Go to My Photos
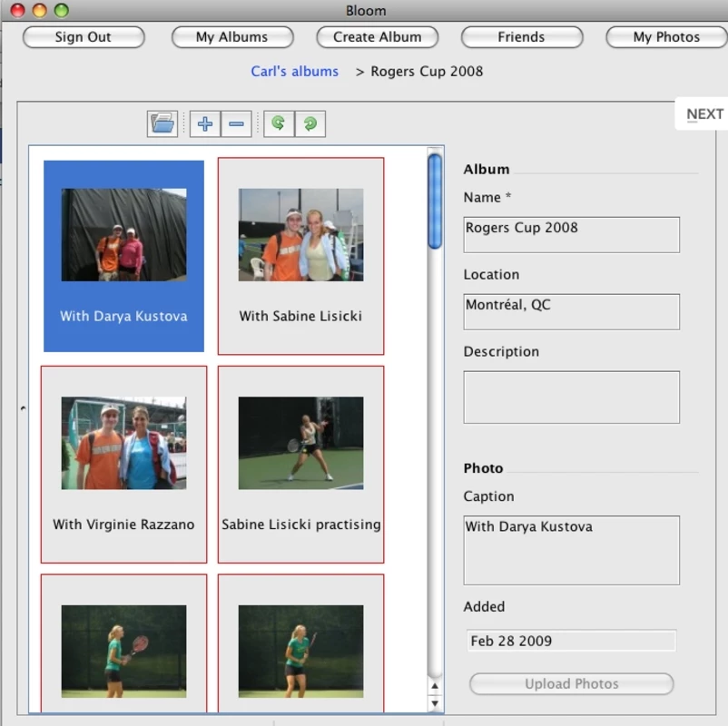This screenshot has width=728, height=726. 666,37
